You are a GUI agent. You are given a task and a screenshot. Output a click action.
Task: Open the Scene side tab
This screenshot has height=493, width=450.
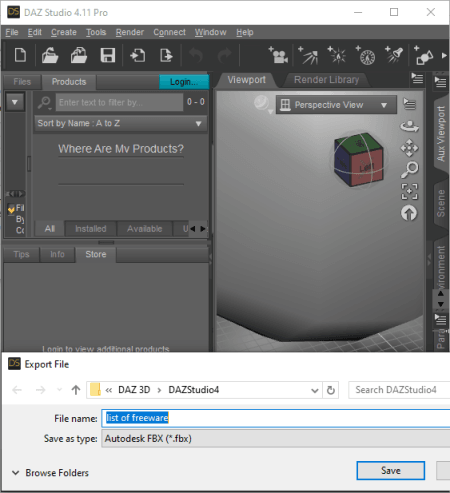click(x=441, y=203)
